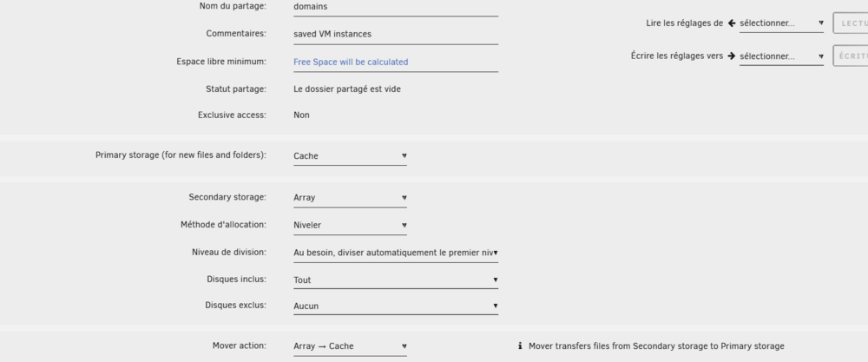Click the info icon next to the Mover description
Image resolution: width=868 pixels, height=362 pixels.
[x=520, y=346]
